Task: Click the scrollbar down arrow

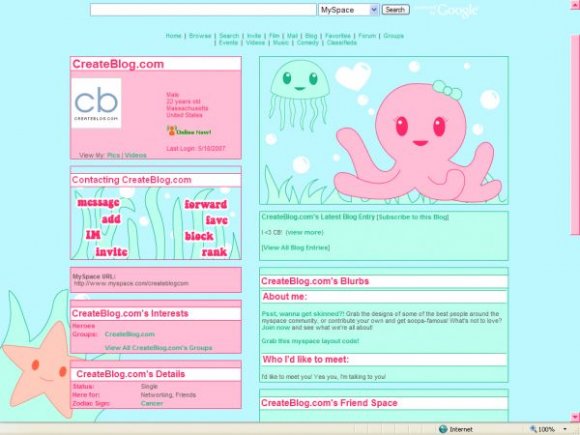Action: tap(575, 417)
